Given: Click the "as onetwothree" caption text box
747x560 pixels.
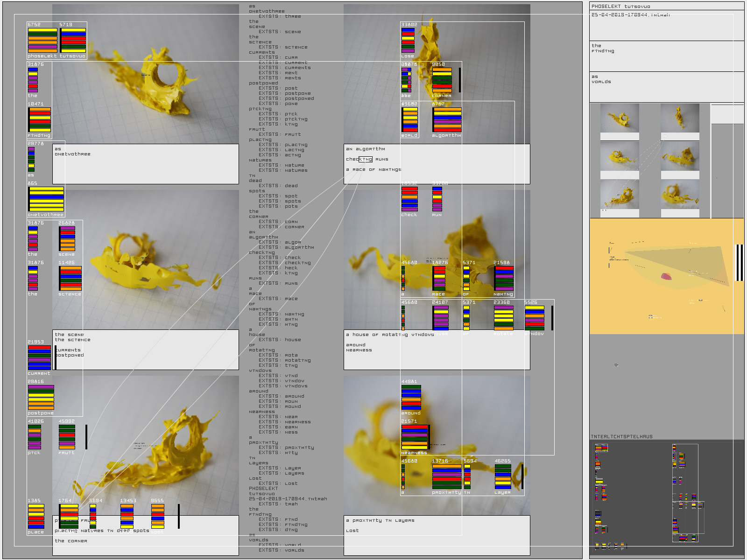Looking at the screenshot, I should click(x=145, y=164).
